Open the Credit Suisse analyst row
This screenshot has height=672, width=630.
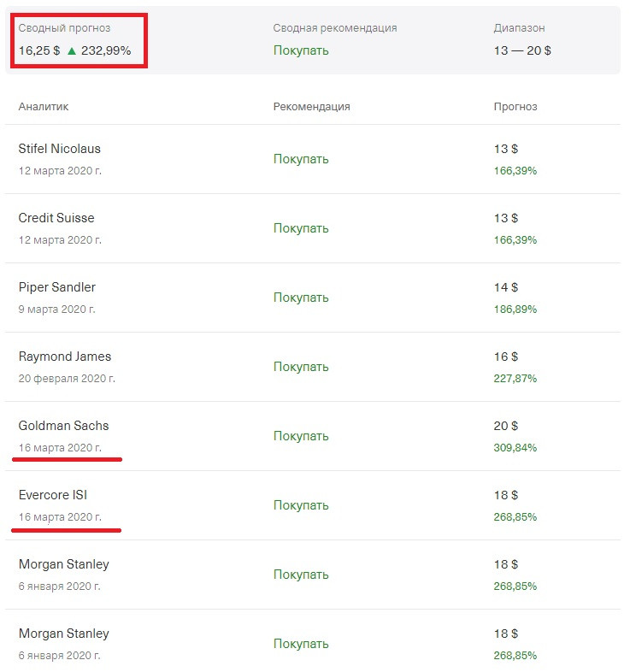point(56,218)
